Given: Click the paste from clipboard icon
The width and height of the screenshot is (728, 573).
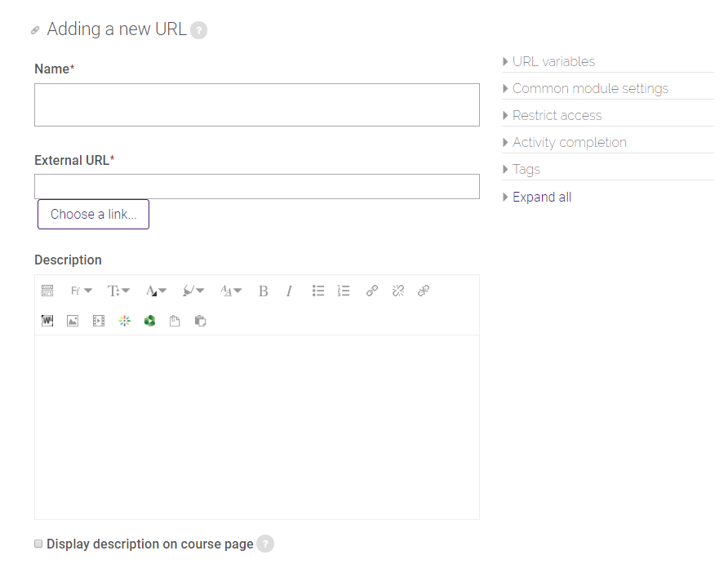Looking at the screenshot, I should (x=200, y=321).
